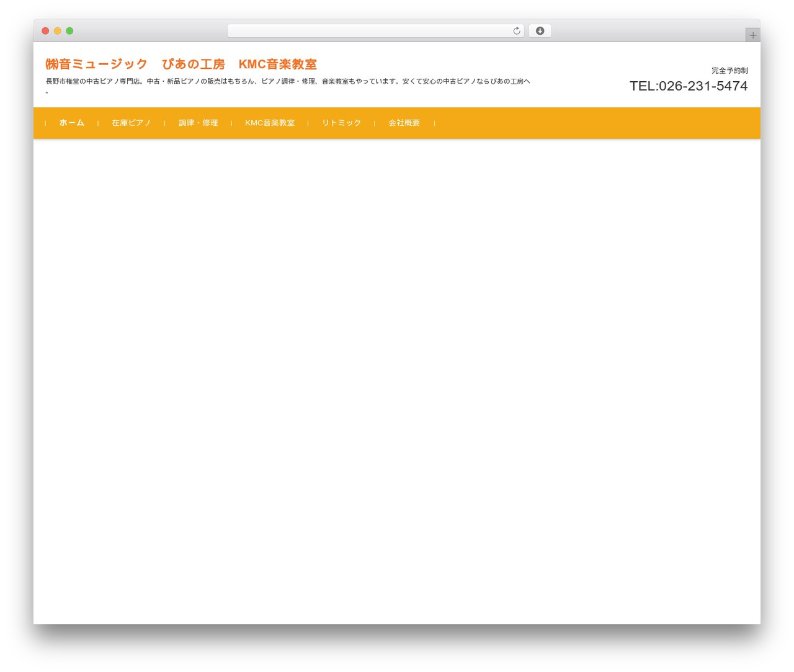The width and height of the screenshot is (794, 672).
Task: Click the site title ㈱音ミュージック ぴあの工房
Action: click(181, 64)
